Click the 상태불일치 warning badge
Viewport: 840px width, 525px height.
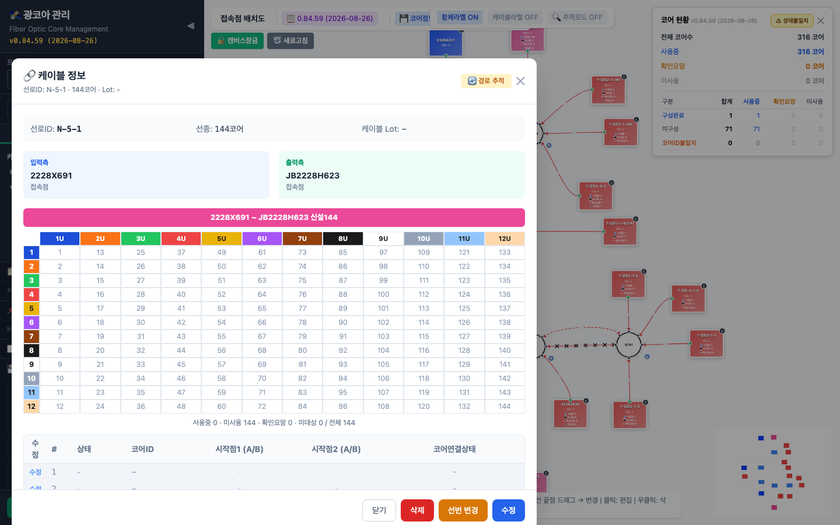792,21
